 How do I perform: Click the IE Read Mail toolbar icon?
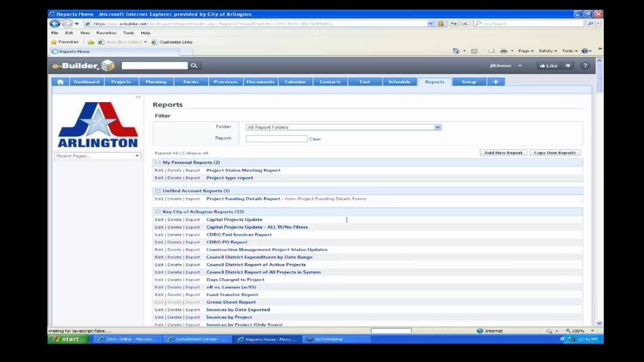(x=492, y=51)
